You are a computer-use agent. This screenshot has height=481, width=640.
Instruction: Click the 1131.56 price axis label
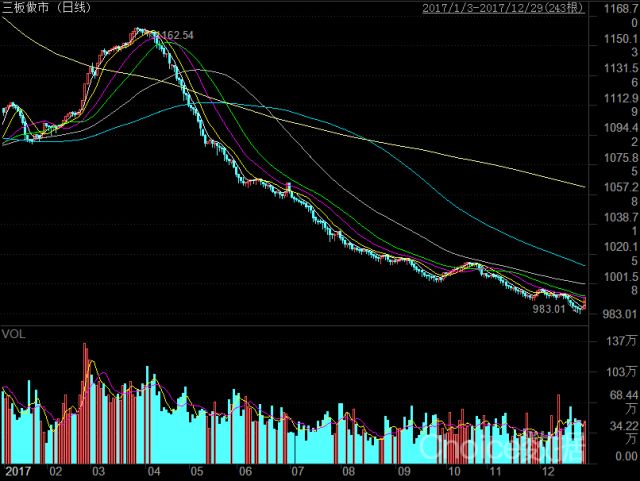(620, 75)
